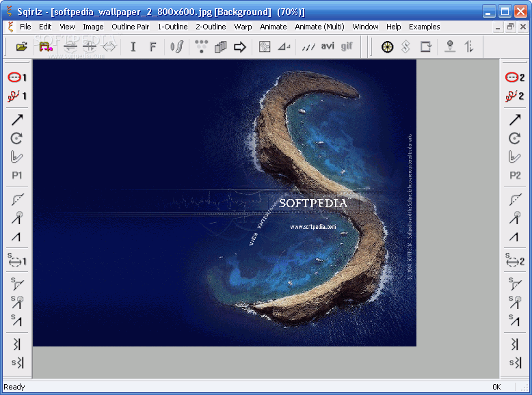Open the Animate menu

coord(274,27)
